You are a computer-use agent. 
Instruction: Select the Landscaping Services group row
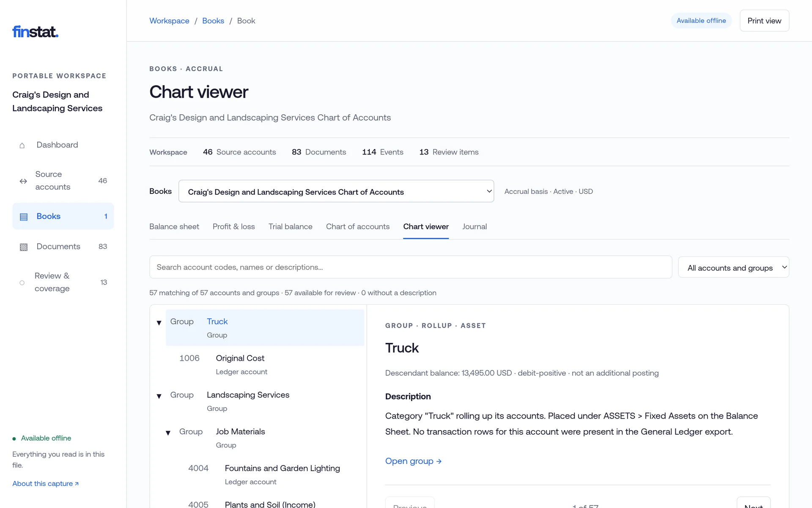265,401
